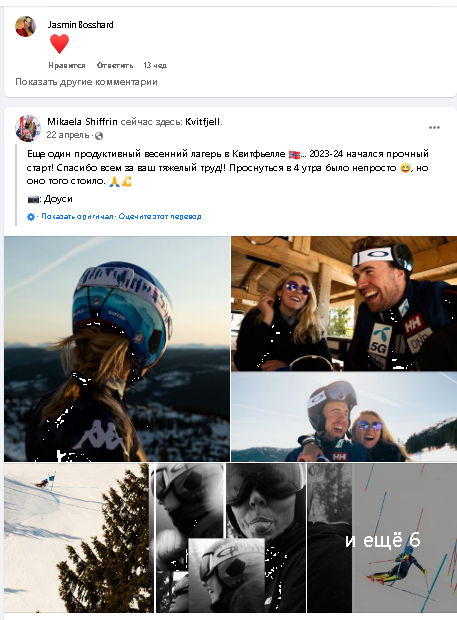Open the photo of two laughing in cabin
This screenshot has height=620, width=457.
click(x=344, y=303)
